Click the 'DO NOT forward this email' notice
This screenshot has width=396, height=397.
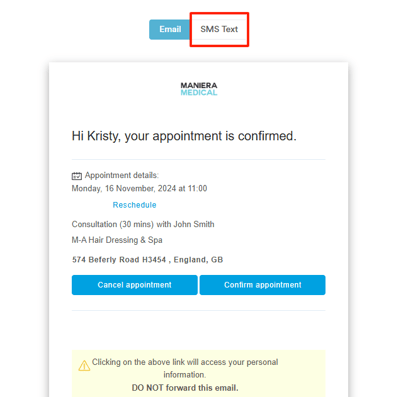click(185, 388)
